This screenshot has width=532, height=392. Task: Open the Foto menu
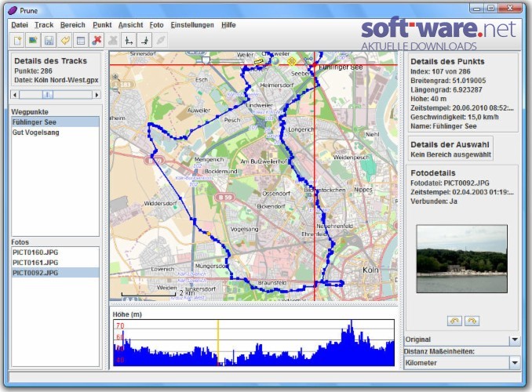coord(156,25)
